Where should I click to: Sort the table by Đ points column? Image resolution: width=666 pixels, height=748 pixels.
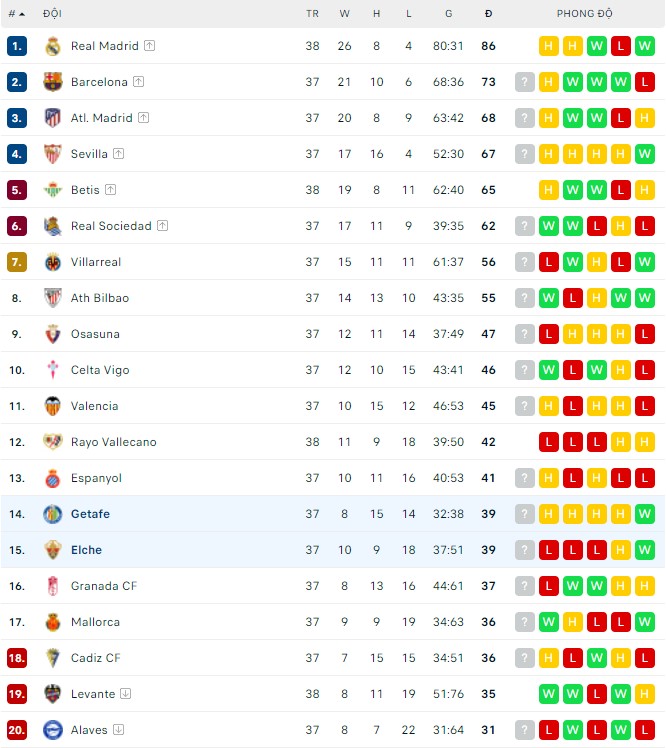click(488, 14)
